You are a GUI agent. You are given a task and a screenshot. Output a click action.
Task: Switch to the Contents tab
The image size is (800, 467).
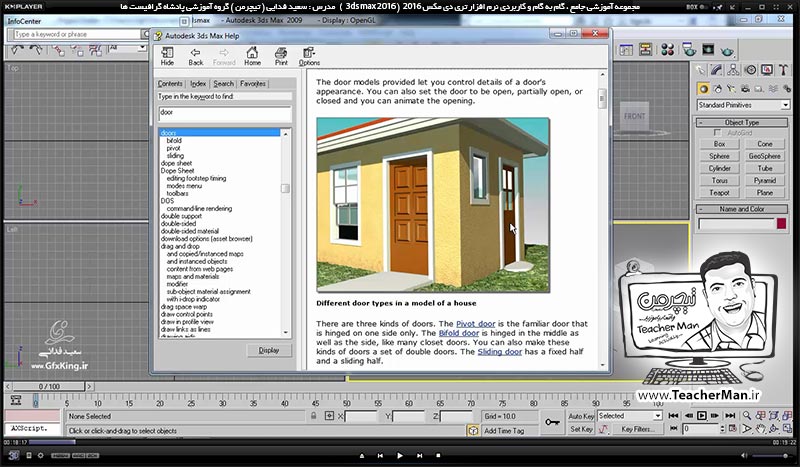170,84
